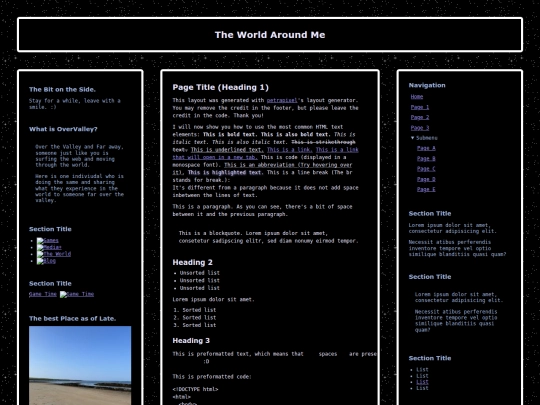Click the "Heading 3" heading
The image size is (540, 405).
click(191, 341)
